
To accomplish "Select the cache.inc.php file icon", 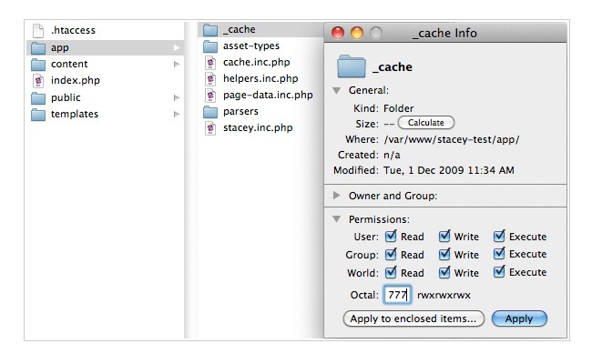I will pos(210,62).
